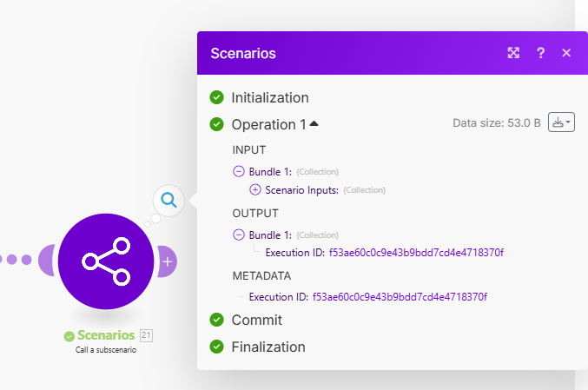Click the module number 21 badge
The image size is (588, 390).
point(146,335)
